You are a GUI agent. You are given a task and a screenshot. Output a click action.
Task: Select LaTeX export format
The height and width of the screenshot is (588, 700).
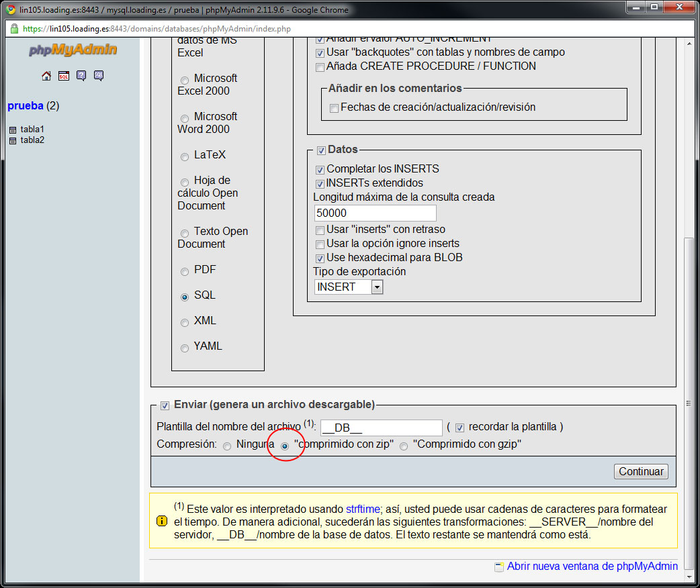[184, 157]
